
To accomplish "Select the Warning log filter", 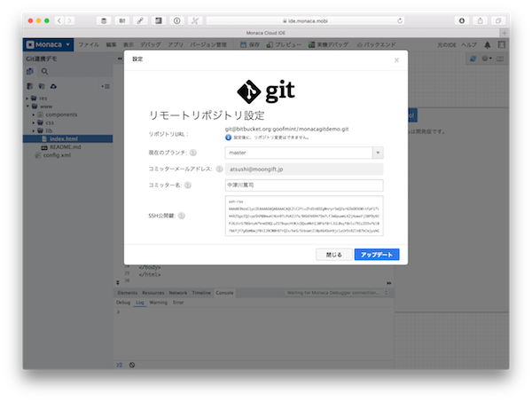I will (159, 303).
